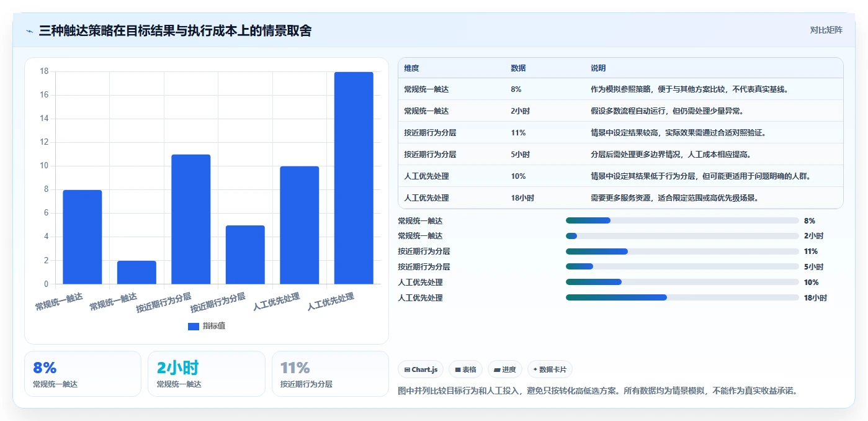Select the 表格 tag pill
The image size is (868, 421).
coord(465,369)
